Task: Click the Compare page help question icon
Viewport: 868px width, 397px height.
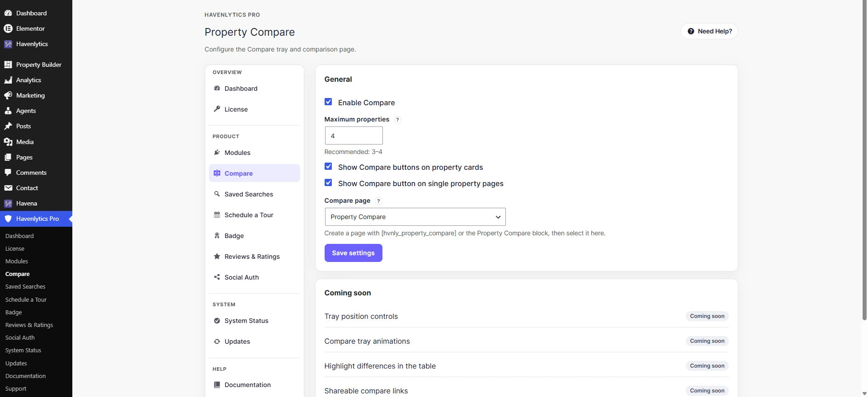Action: [378, 201]
